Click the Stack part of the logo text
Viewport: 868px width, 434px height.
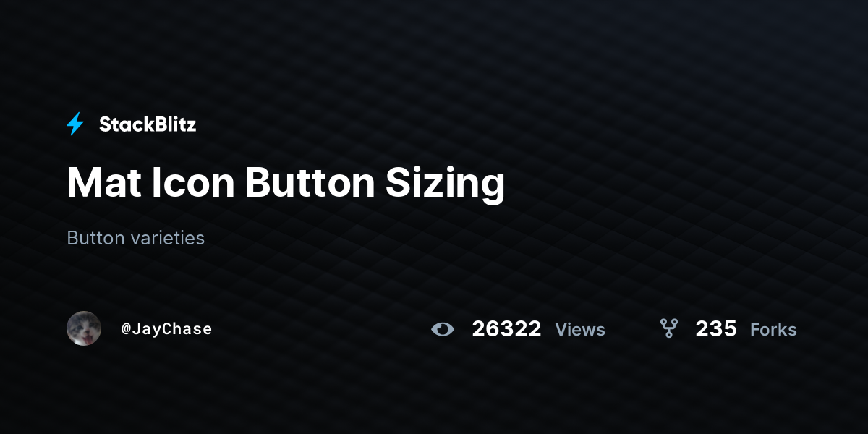click(x=124, y=124)
